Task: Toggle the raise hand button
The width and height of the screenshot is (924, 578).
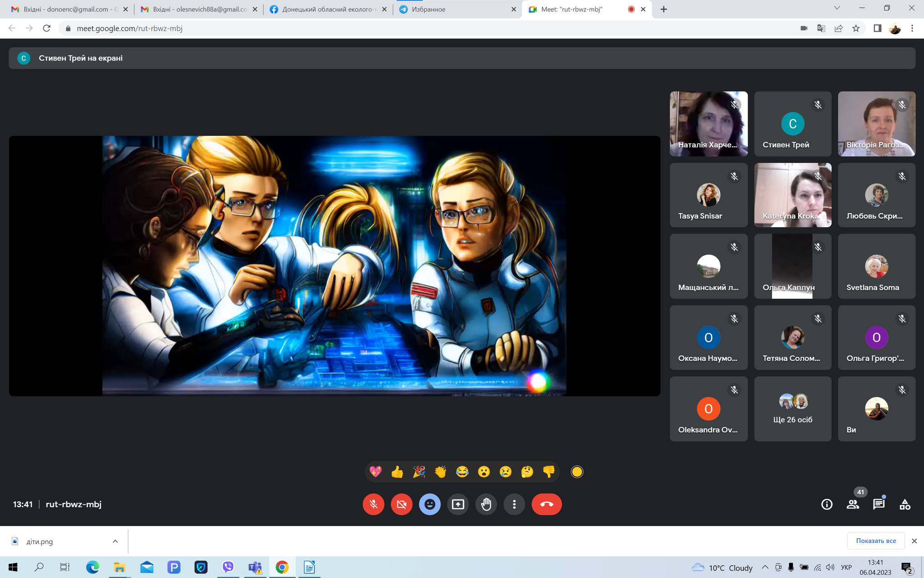Action: pyautogui.click(x=486, y=504)
